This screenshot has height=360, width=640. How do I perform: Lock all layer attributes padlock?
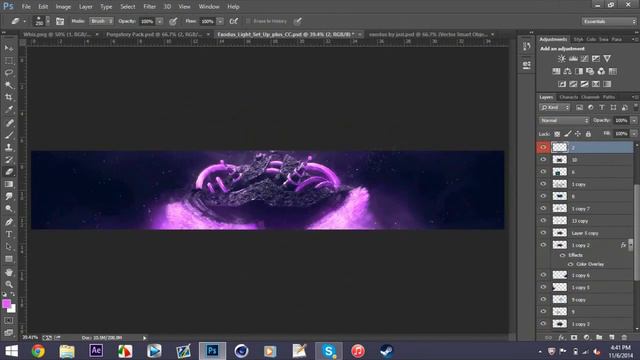588,133
